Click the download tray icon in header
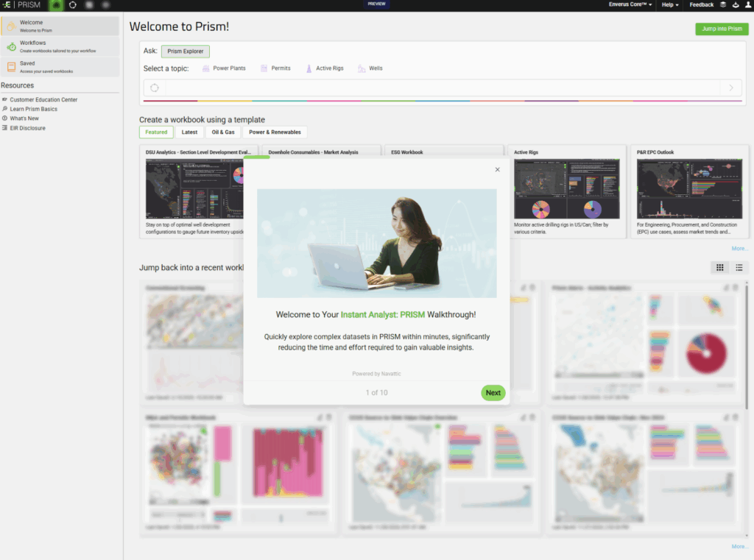This screenshot has height=560, width=754. click(x=733, y=4)
